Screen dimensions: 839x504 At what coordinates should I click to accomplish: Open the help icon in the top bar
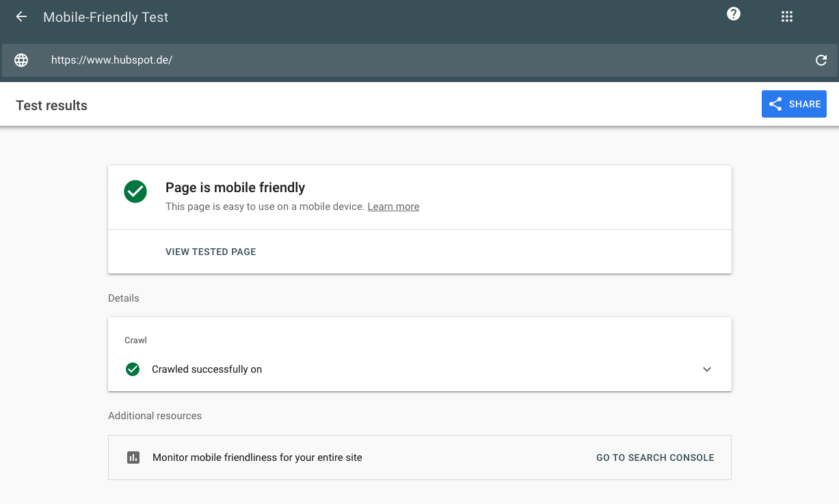pyautogui.click(x=733, y=13)
